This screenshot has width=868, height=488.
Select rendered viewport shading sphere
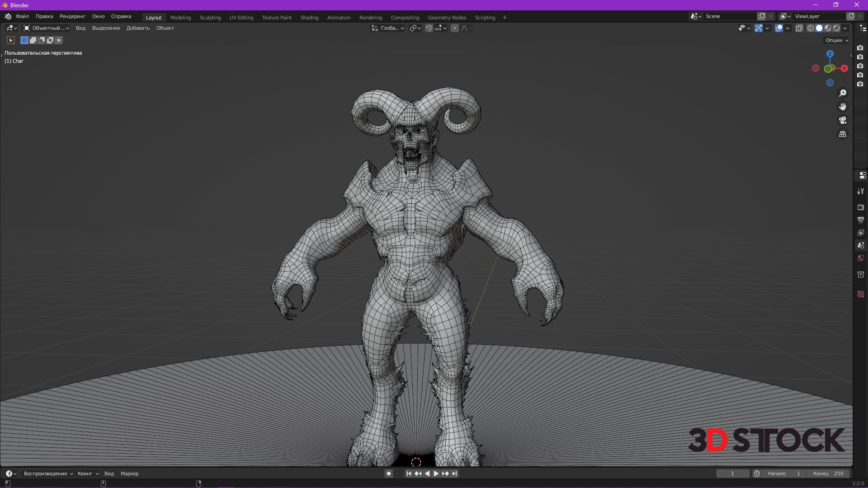[x=836, y=28]
